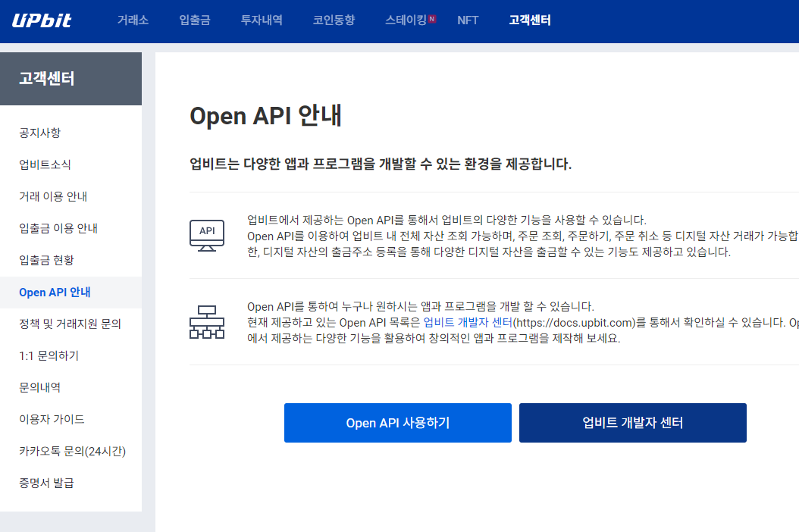Click the 업비트 개발자 센터 button
Screen dimensions: 799x532
click(x=632, y=423)
